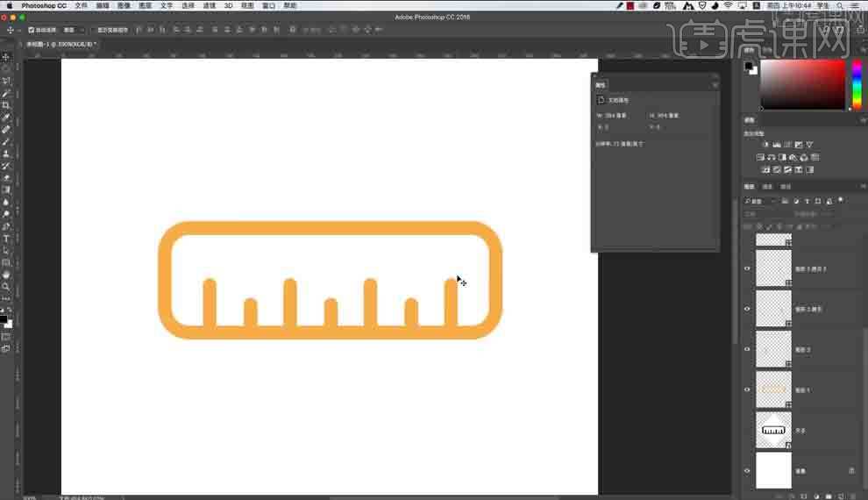Open layer blend mode dropdown
The height and width of the screenshot is (500, 868).
(x=764, y=214)
